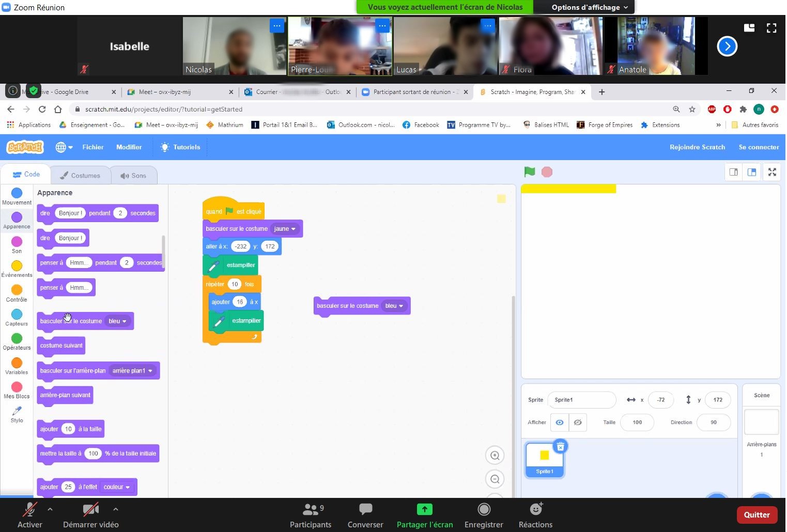Open the Fichier menu
The image size is (787, 532).
coord(93,147)
